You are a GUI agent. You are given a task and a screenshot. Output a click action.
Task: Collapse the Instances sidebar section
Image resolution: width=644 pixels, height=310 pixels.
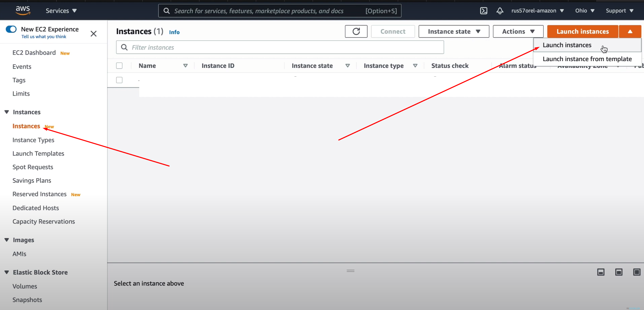tap(6, 112)
